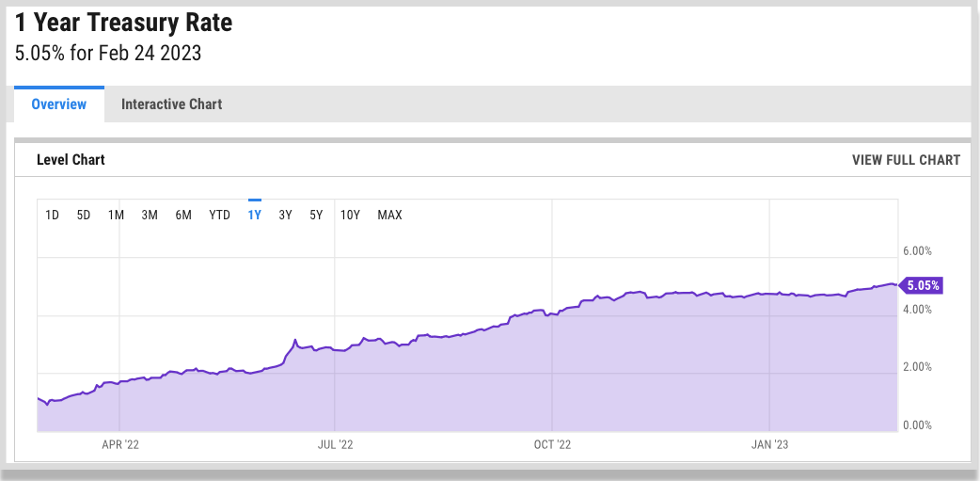Select the 5Y time range
This screenshot has width=980, height=481.
point(316,216)
